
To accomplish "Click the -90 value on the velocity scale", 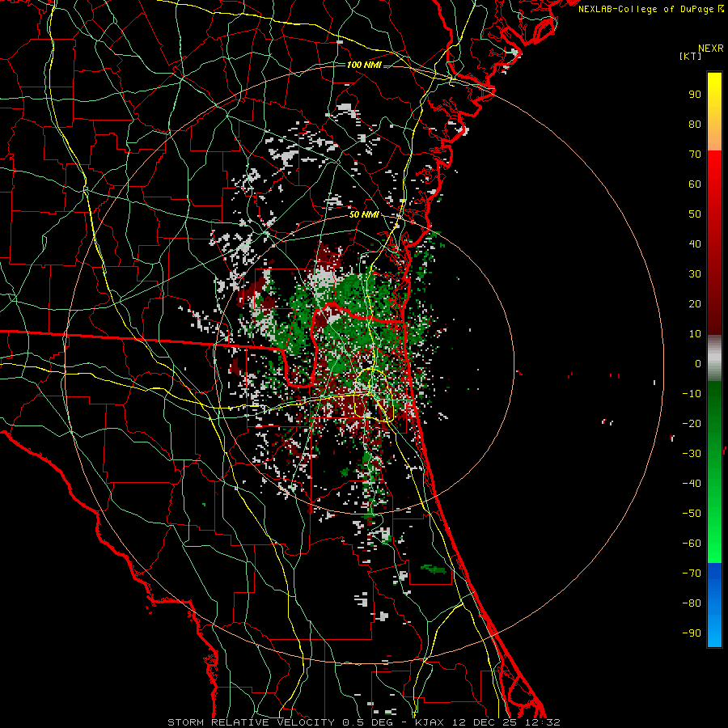I will coord(692,633).
